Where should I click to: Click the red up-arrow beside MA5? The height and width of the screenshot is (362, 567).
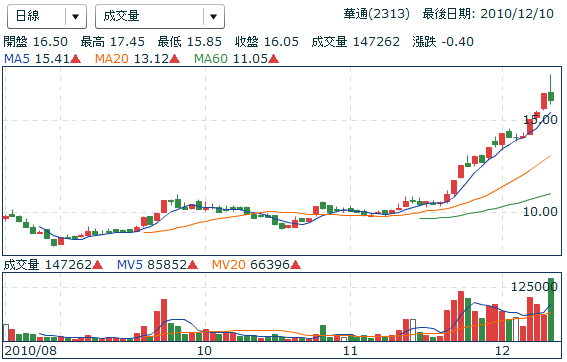(x=76, y=59)
